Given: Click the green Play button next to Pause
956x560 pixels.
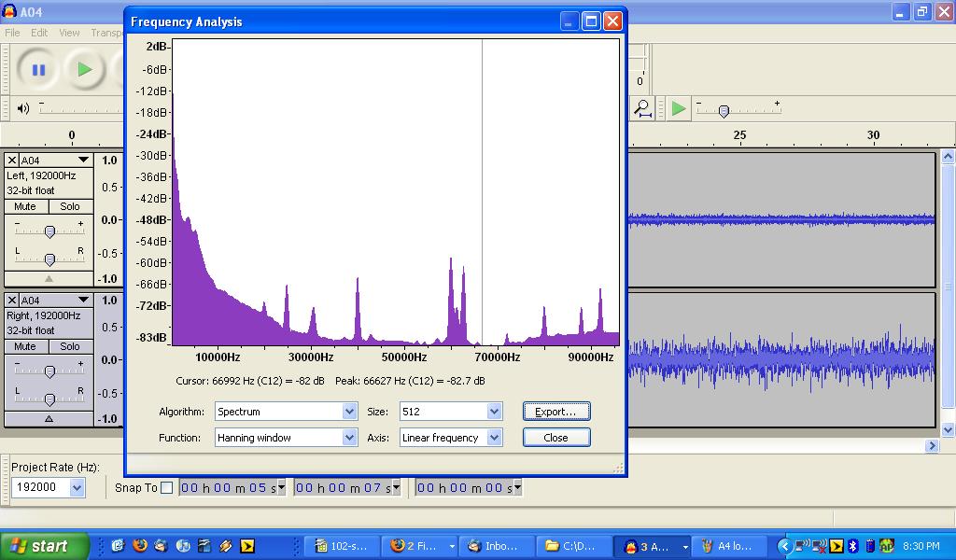Looking at the screenshot, I should pyautogui.click(x=85, y=69).
